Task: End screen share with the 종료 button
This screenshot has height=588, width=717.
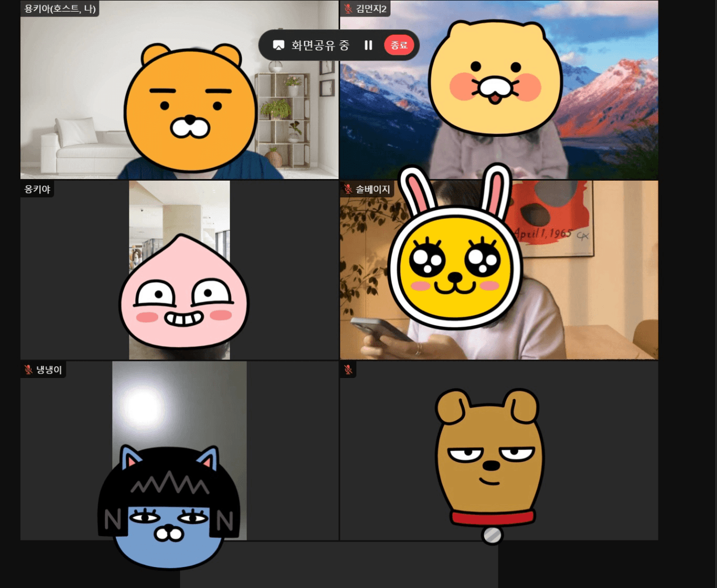Action: coord(399,45)
